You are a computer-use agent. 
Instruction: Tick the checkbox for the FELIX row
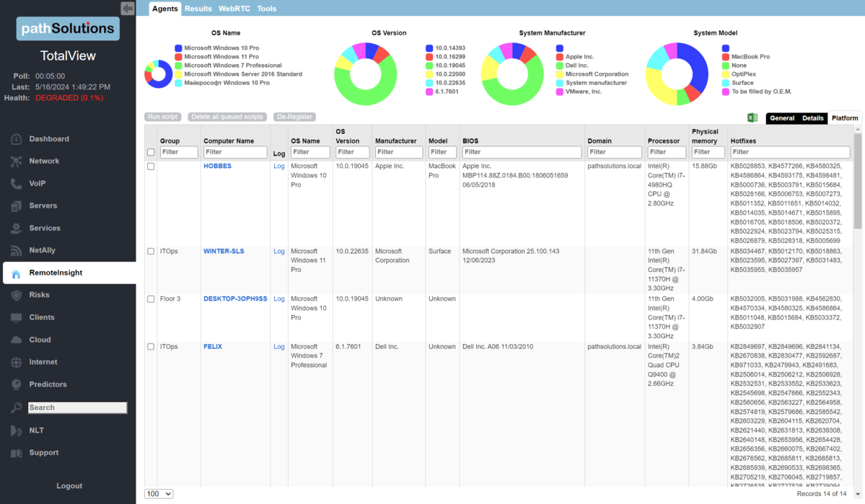click(151, 347)
